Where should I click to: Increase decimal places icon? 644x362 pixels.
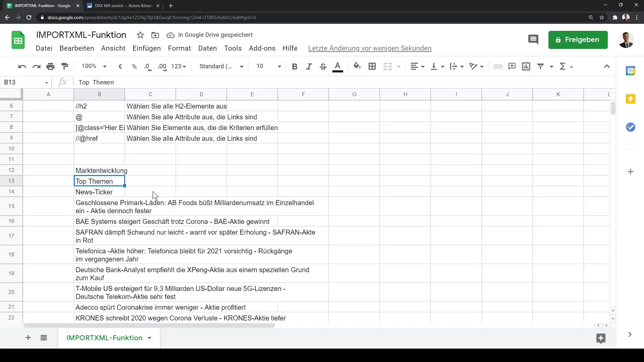coord(162,66)
